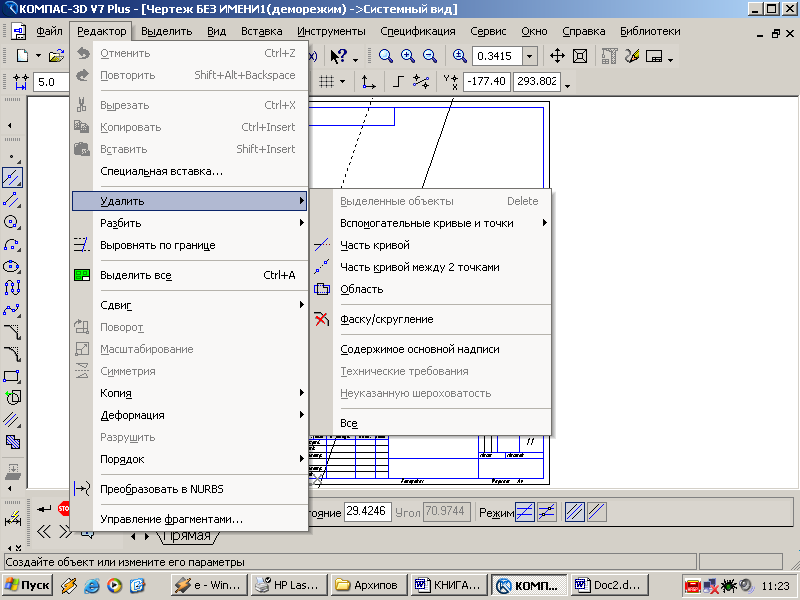Image resolution: width=800 pixels, height=600 pixels.
Task: Click the orthogonal drawing icon
Action: coord(398,82)
